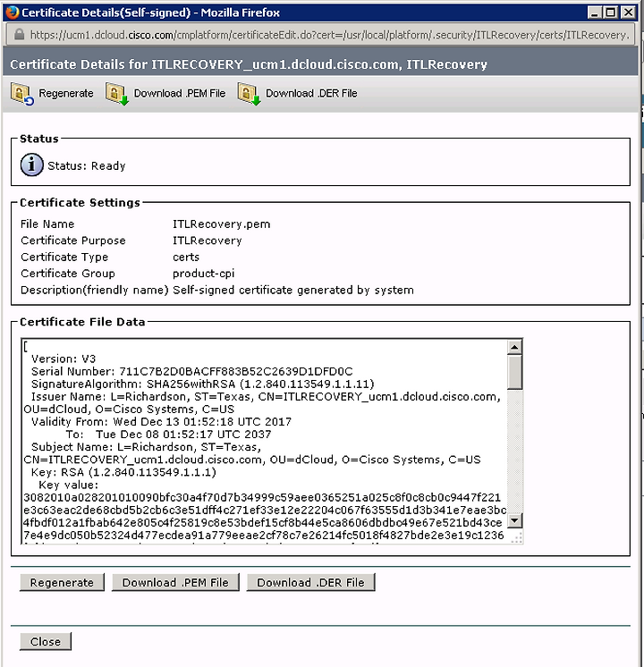Click the Issuer Name line
Screen dimensions: 644x667
pos(262,403)
